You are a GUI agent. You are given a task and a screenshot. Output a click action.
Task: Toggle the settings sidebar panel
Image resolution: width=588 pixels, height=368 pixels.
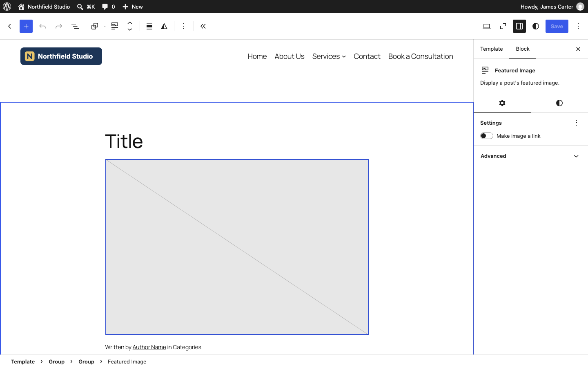519,26
